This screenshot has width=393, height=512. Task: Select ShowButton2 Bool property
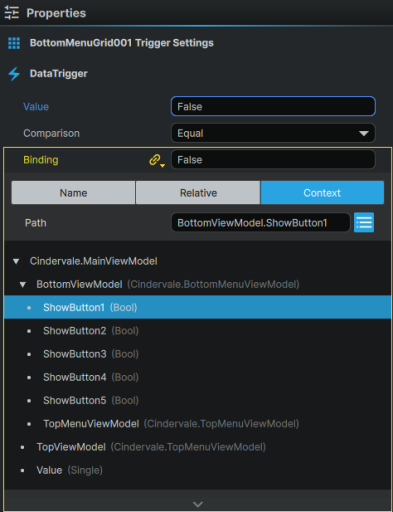pyautogui.click(x=197, y=331)
